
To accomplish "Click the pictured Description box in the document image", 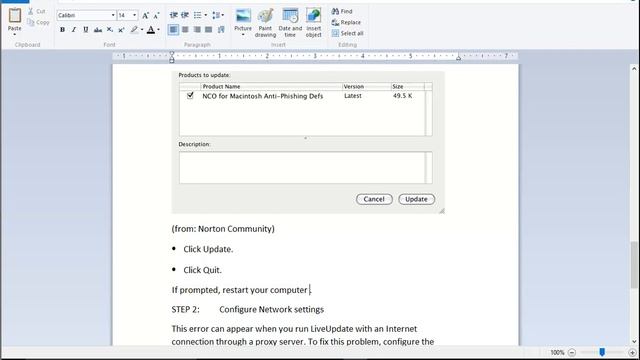I will [x=305, y=168].
